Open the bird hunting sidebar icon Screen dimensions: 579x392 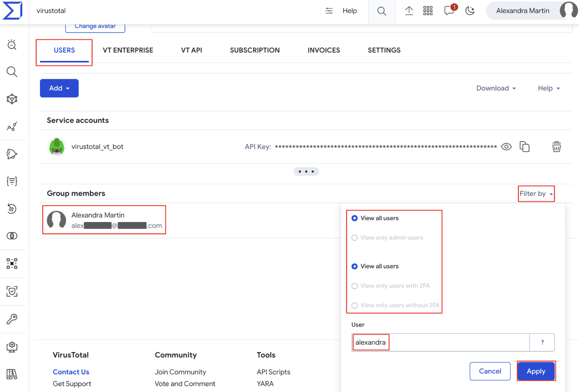coord(12,154)
